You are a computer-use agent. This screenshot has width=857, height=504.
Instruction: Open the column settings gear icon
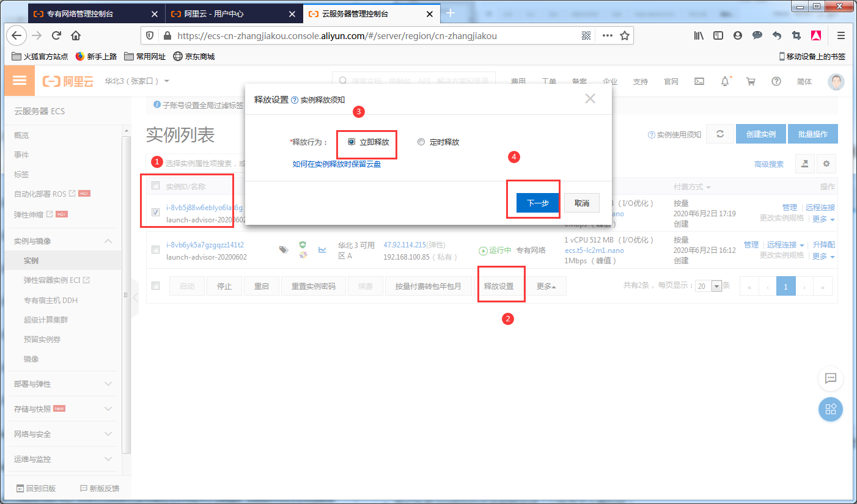pyautogui.click(x=826, y=164)
